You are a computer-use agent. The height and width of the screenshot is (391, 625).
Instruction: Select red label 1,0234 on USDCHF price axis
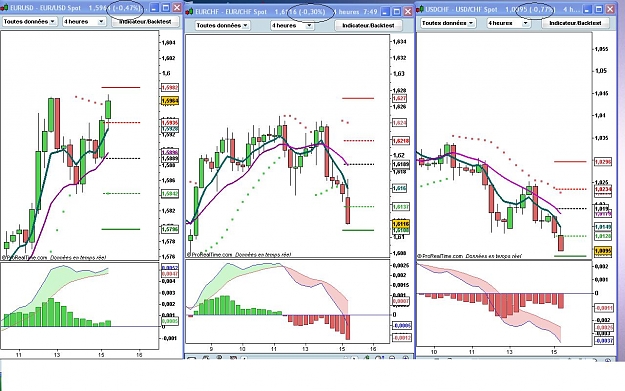pos(603,189)
